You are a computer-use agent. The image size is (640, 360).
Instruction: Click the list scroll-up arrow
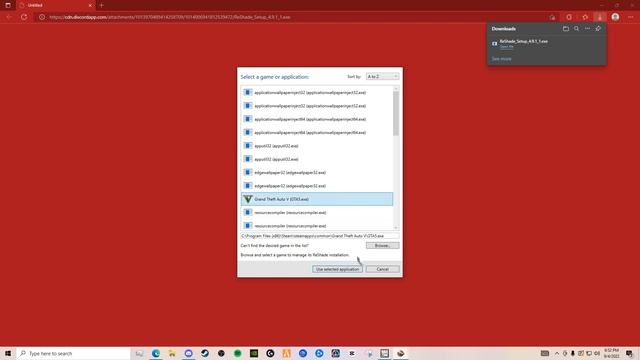[396, 89]
